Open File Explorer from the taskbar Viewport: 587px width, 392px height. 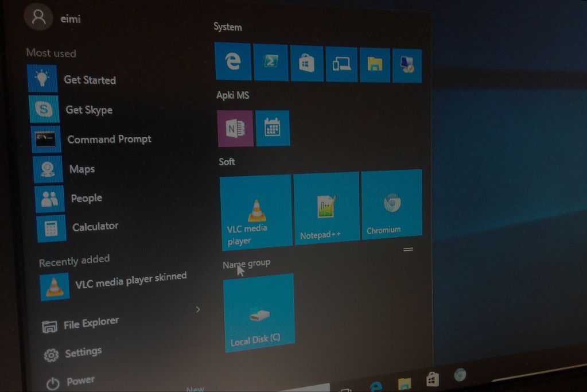point(405,383)
